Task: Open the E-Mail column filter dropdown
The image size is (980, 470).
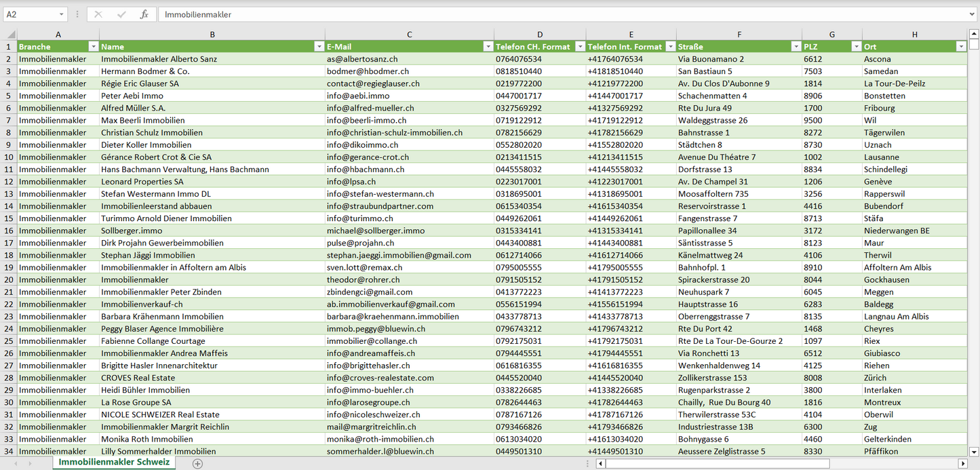Action: pyautogui.click(x=488, y=47)
